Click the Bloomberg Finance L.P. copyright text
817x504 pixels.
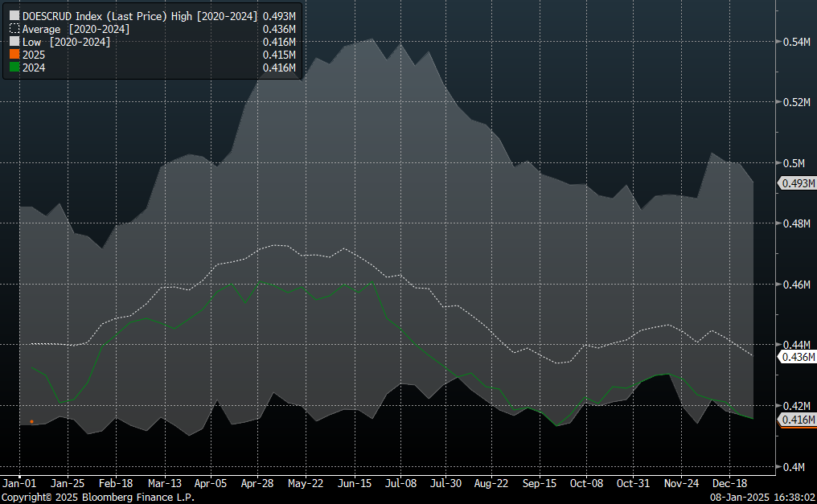pos(97,498)
